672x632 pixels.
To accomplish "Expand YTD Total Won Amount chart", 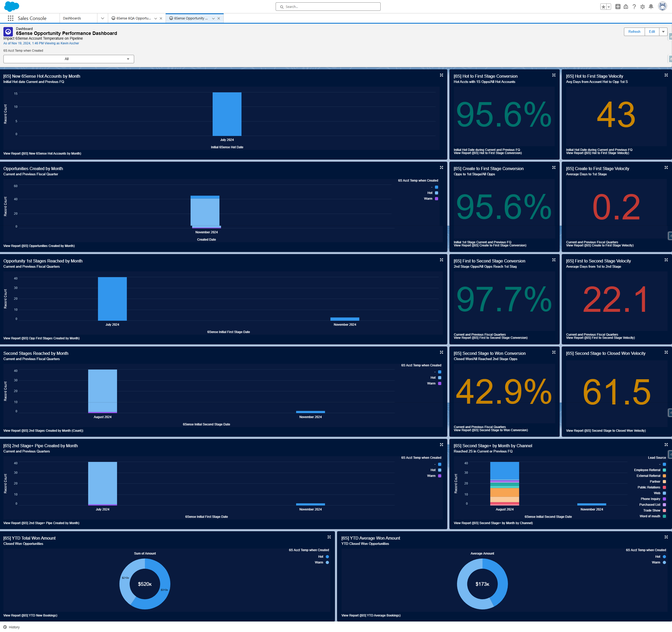I will 329,537.
